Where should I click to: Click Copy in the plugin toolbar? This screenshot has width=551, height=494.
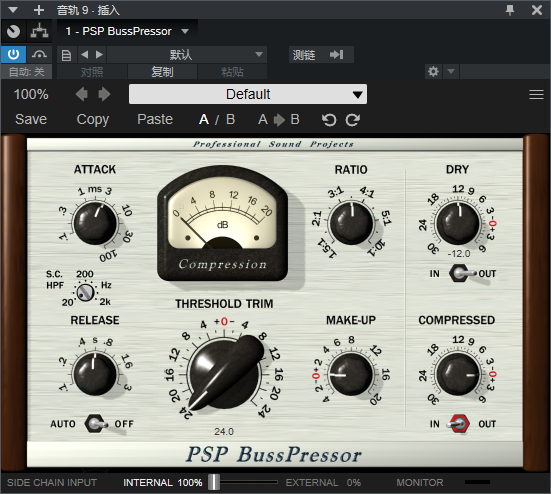click(x=93, y=119)
